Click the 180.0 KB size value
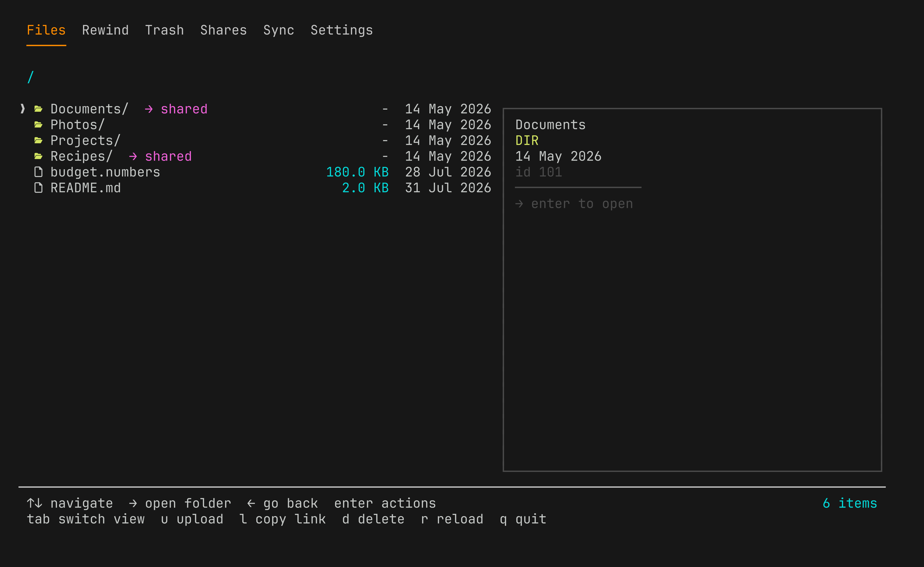This screenshot has height=567, width=924. tap(357, 172)
